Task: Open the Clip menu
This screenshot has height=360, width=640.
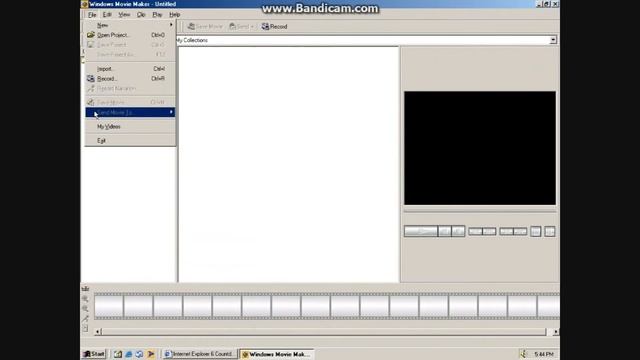Action: pyautogui.click(x=141, y=15)
